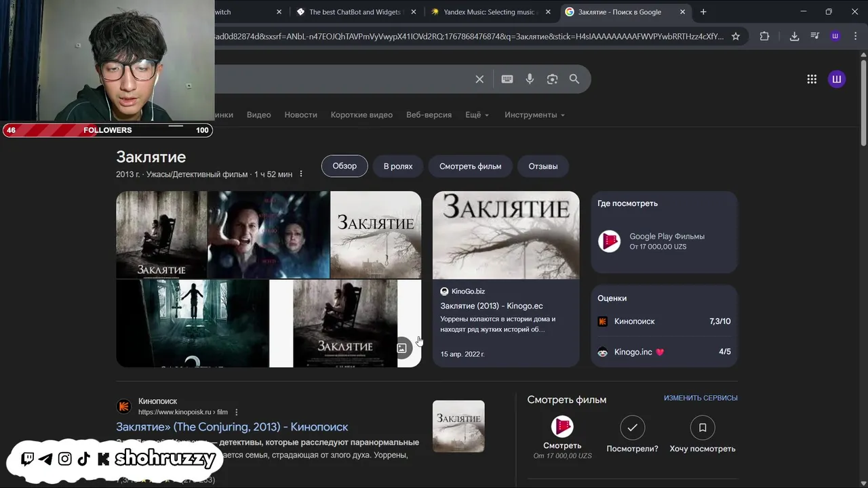The height and width of the screenshot is (488, 868).
Task: Open the Chrome profile avatar
Action: (835, 36)
